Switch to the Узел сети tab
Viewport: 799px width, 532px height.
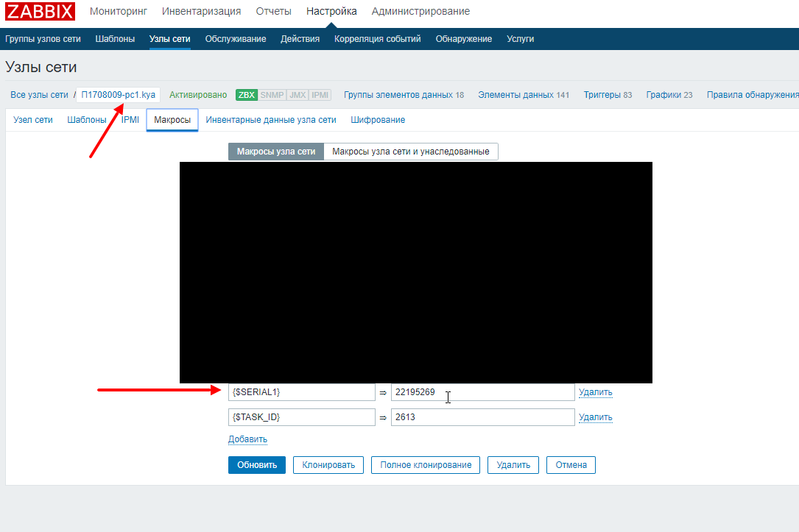(x=33, y=120)
